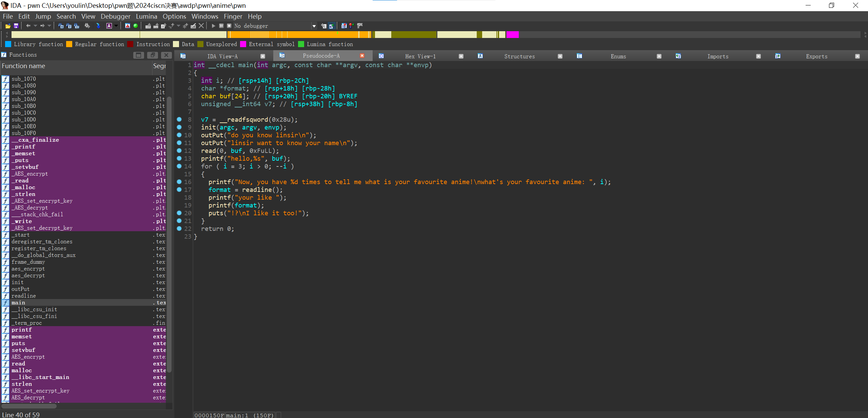868x418 pixels.
Task: Open the Finger menu
Action: [x=233, y=16]
